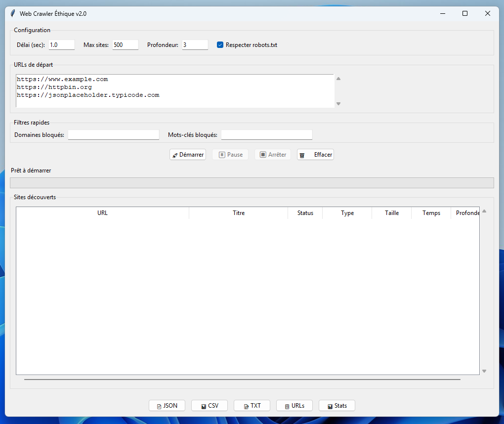Sort by the Status column header
Image resolution: width=504 pixels, height=424 pixels.
(305, 213)
